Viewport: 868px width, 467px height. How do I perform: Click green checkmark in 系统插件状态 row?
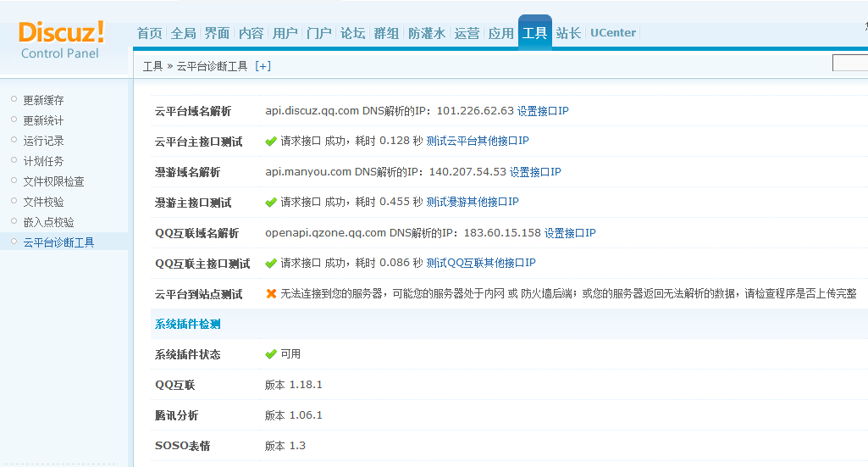(271, 354)
